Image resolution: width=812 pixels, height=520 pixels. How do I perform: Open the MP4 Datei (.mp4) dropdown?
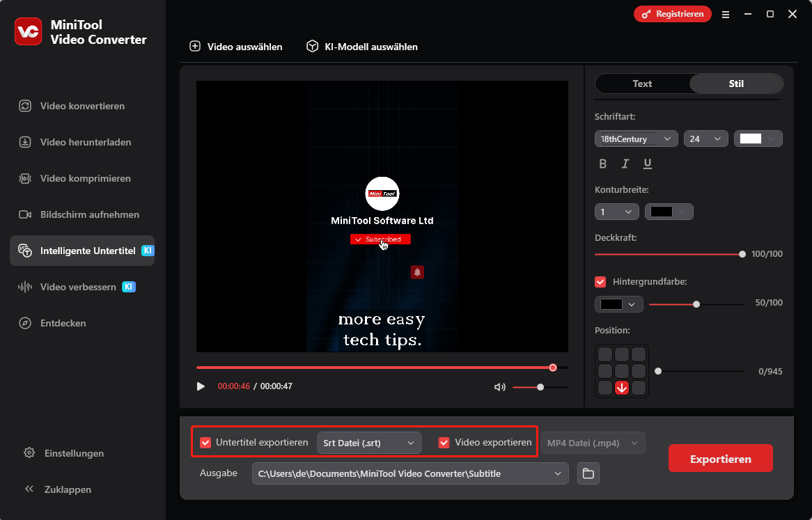tap(593, 443)
